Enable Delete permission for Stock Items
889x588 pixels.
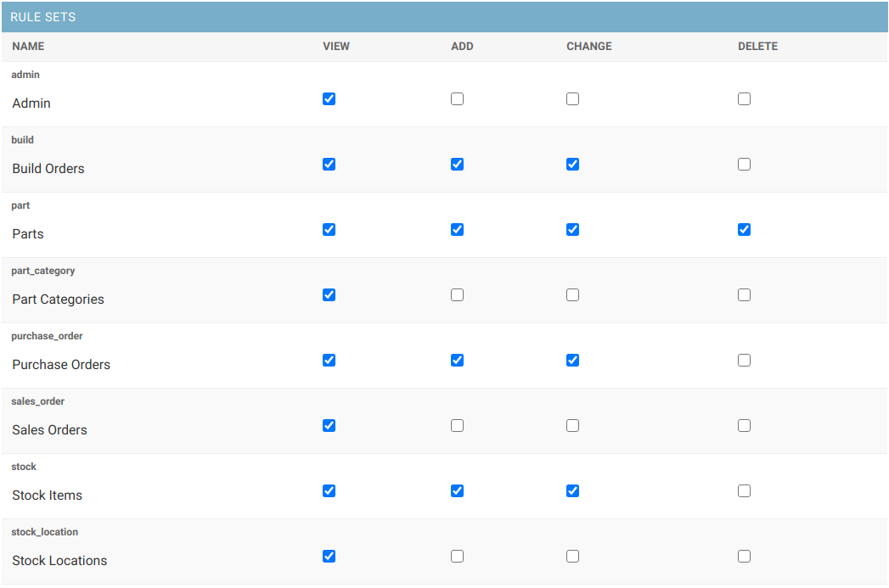(745, 491)
